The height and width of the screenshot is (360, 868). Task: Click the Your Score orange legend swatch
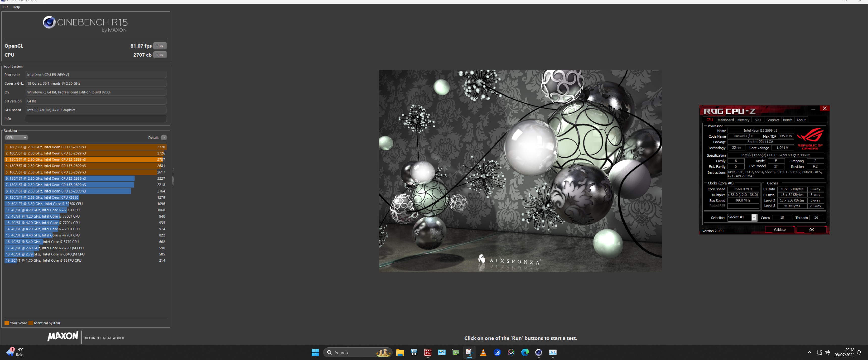(x=7, y=323)
